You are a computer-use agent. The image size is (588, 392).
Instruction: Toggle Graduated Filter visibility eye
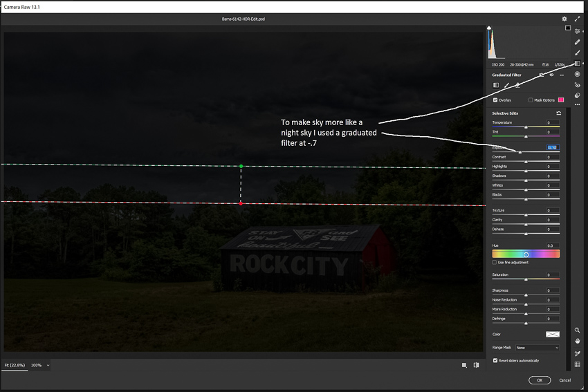pyautogui.click(x=551, y=75)
